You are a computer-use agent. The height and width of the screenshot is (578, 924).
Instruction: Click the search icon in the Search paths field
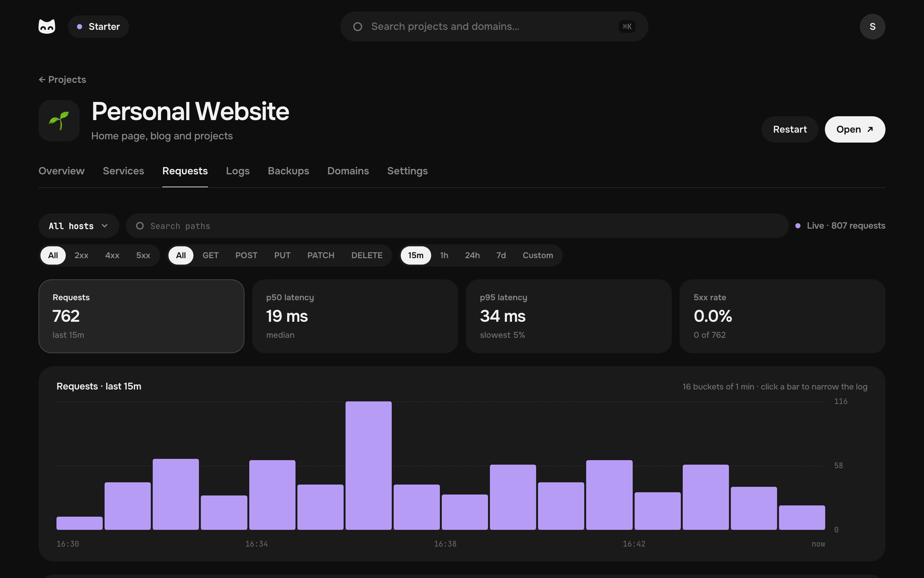(x=140, y=226)
